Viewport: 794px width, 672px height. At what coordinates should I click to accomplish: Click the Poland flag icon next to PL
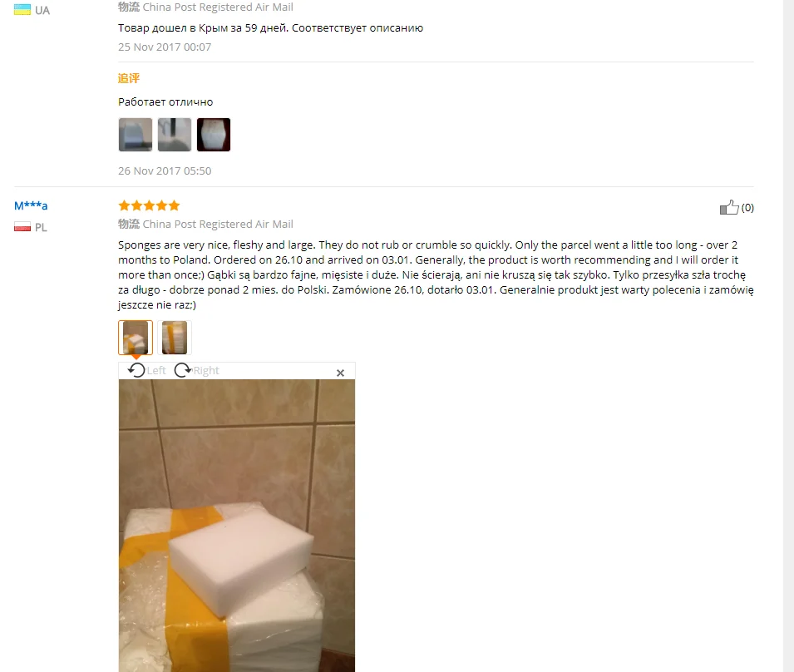[22, 227]
